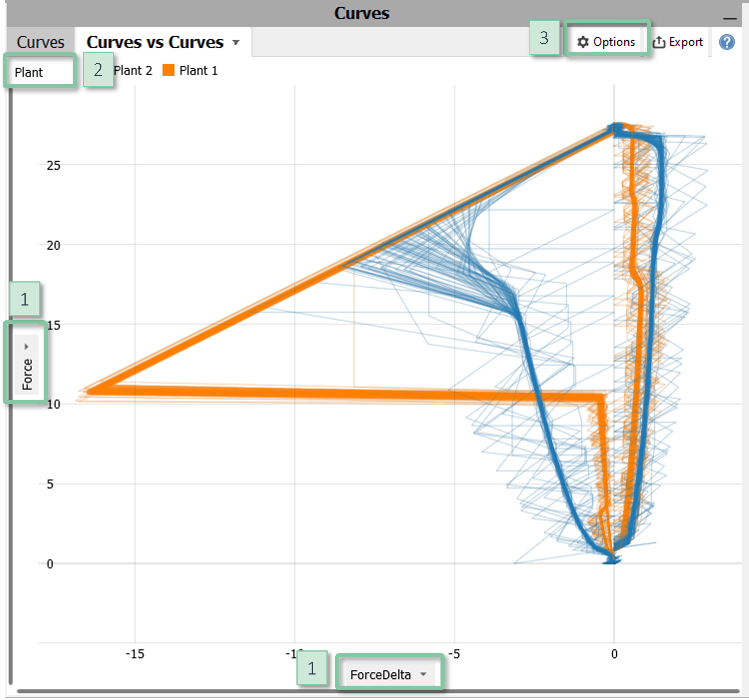This screenshot has width=749, height=700.
Task: Open the ForceDelta x-axis dropdown arrow
Action: pyautogui.click(x=423, y=674)
